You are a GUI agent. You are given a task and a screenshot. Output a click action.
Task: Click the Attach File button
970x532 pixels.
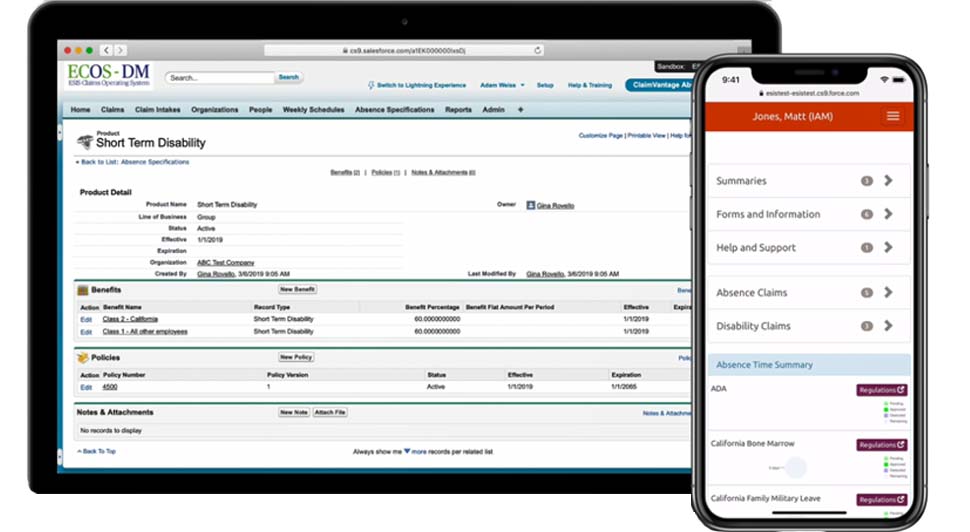click(330, 412)
